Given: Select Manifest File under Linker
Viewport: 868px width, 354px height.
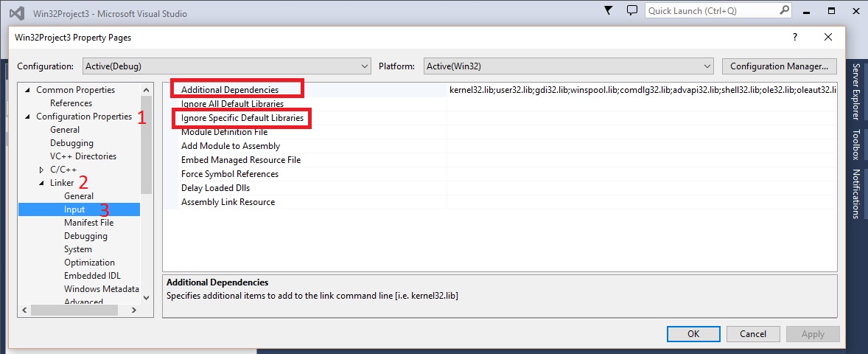Looking at the screenshot, I should coord(88,223).
